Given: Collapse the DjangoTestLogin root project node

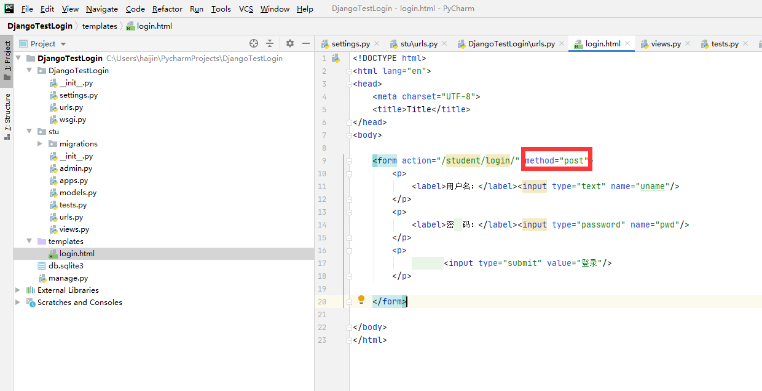Looking at the screenshot, I should tap(18, 58).
